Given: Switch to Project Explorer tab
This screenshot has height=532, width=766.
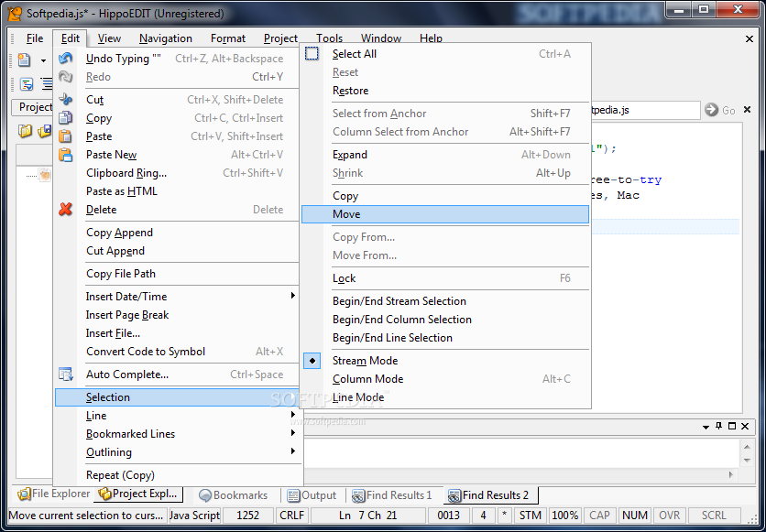Looking at the screenshot, I should click(x=139, y=494).
